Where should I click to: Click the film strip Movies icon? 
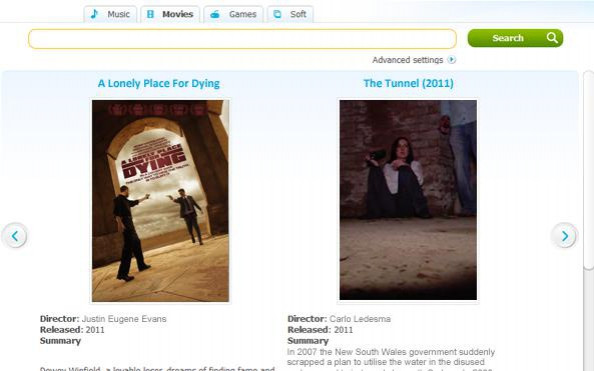150,14
